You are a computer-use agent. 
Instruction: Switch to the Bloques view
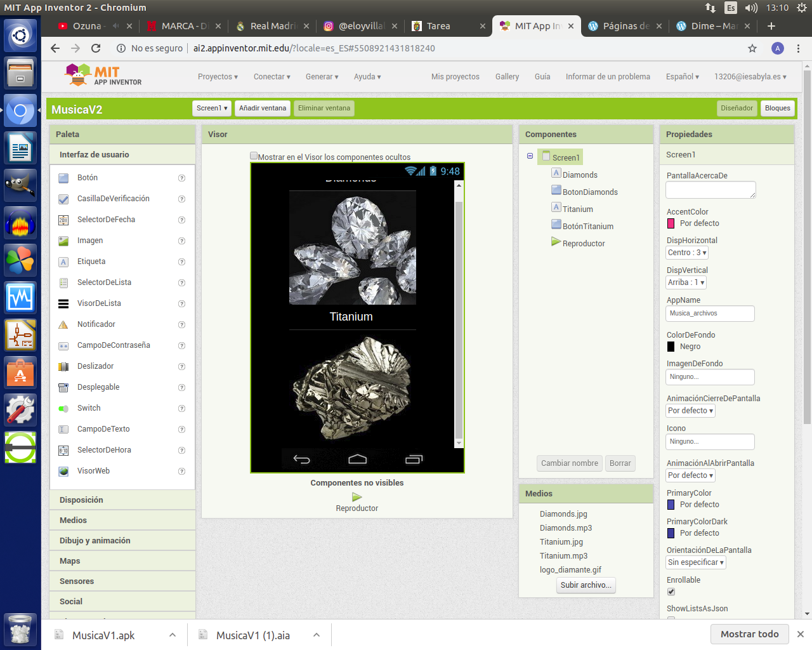pos(777,109)
